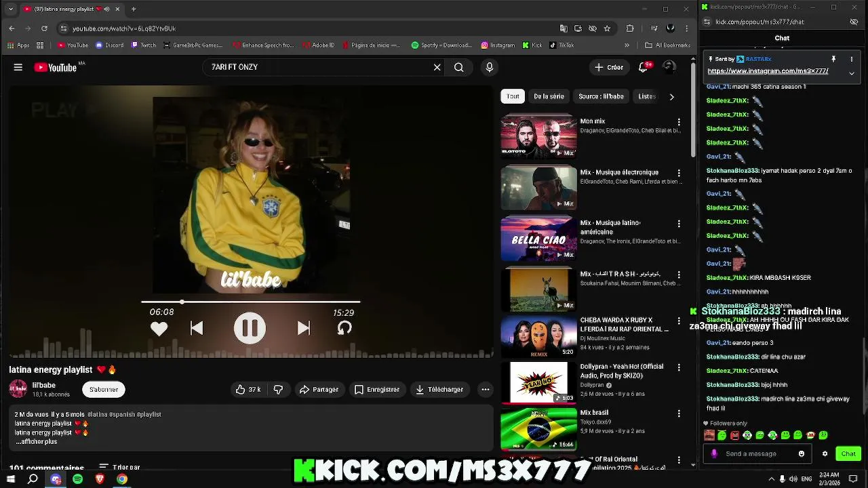
Task: Send message with green Chat button
Action: (848, 453)
